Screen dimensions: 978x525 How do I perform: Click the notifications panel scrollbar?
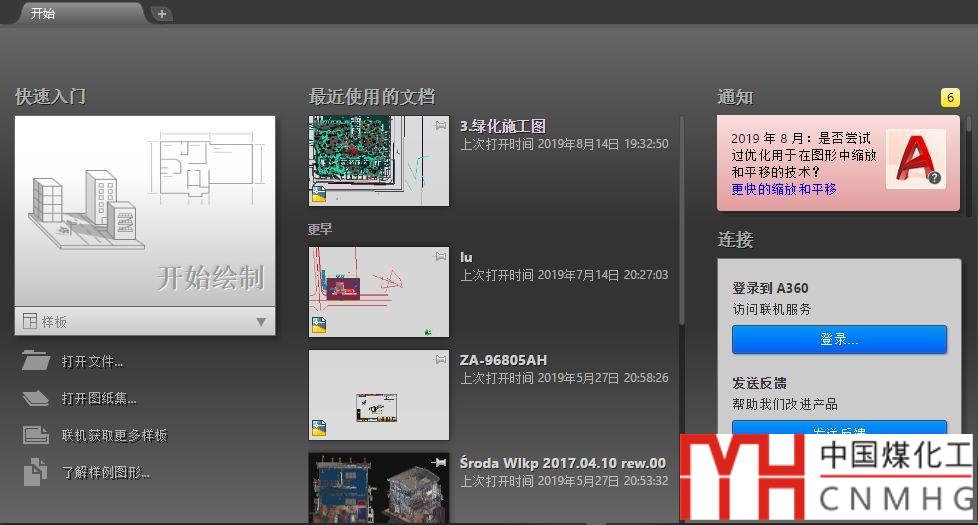point(969,123)
